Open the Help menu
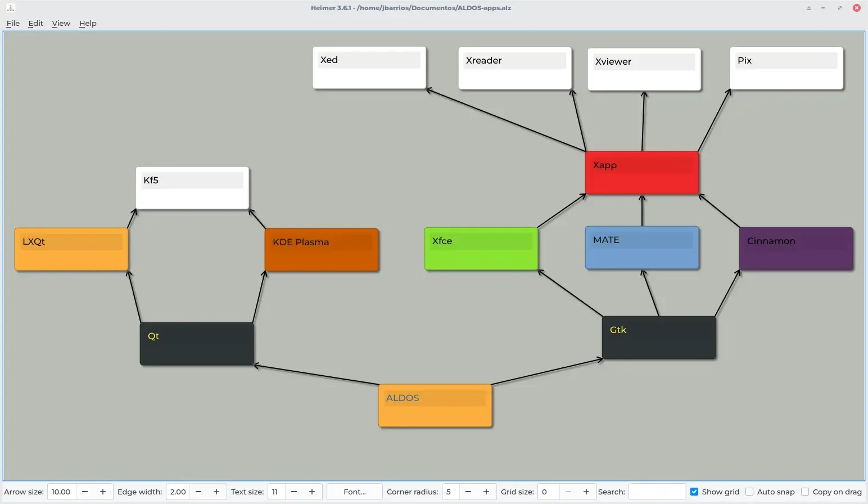 88,23
